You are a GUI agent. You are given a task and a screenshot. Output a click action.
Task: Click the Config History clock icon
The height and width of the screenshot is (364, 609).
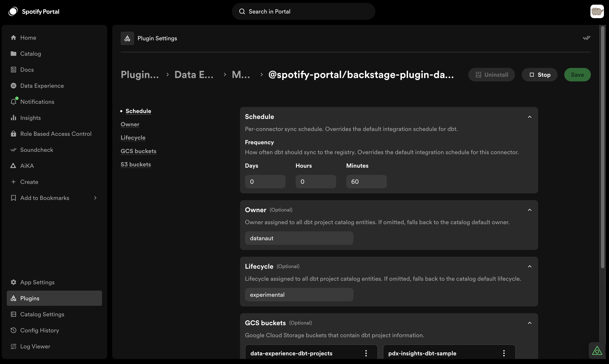13,330
